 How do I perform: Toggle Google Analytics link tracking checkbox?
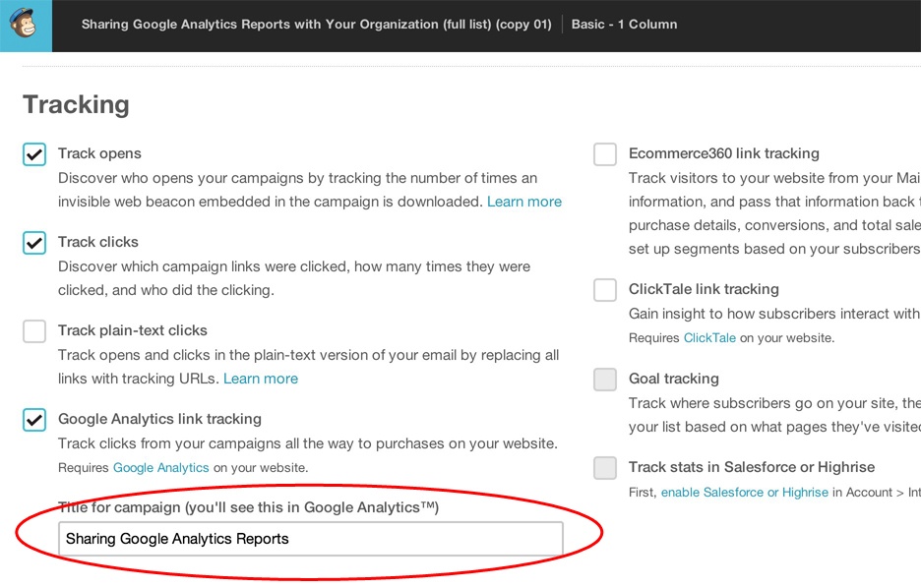(34, 420)
